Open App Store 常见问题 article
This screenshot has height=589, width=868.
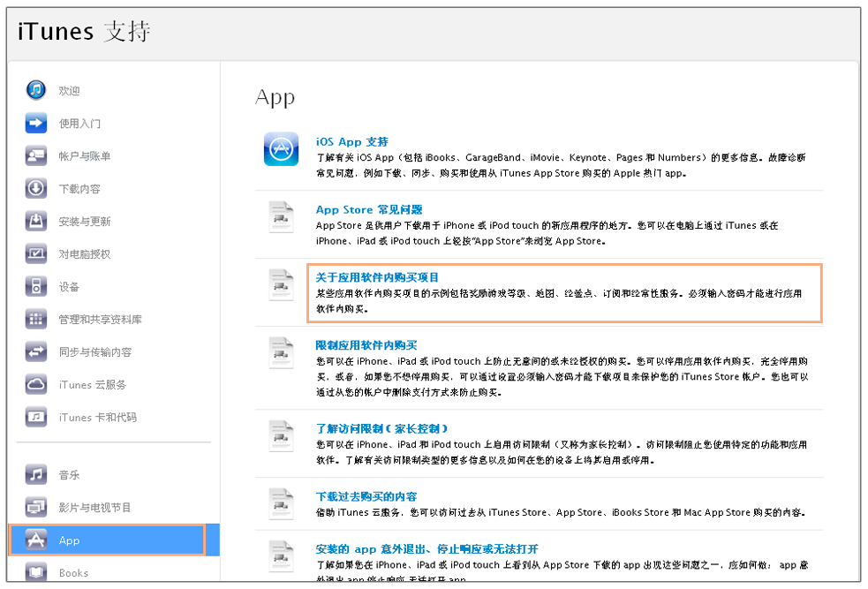coord(369,209)
